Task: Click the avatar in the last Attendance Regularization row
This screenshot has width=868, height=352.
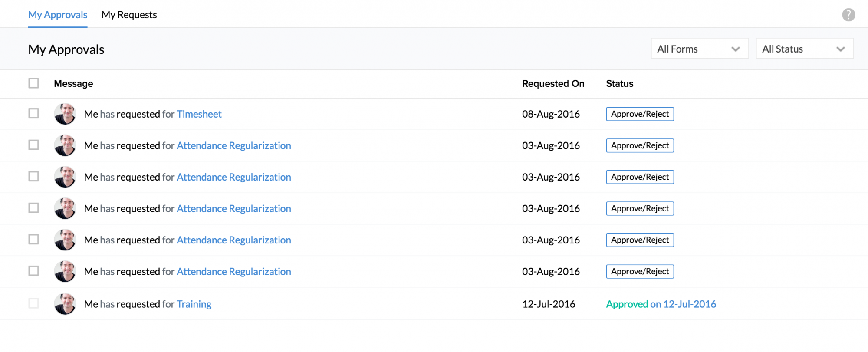Action: point(65,271)
